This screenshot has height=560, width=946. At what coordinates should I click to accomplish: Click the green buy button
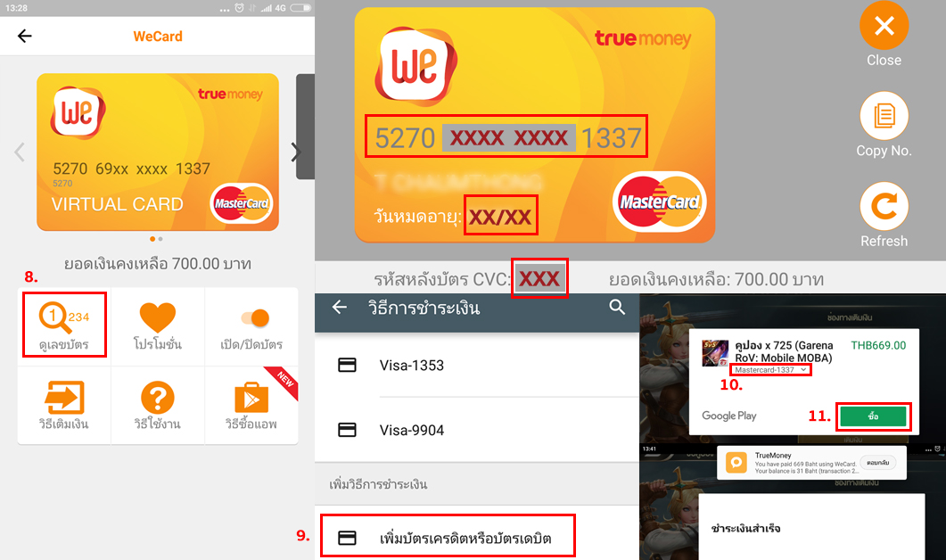click(873, 416)
